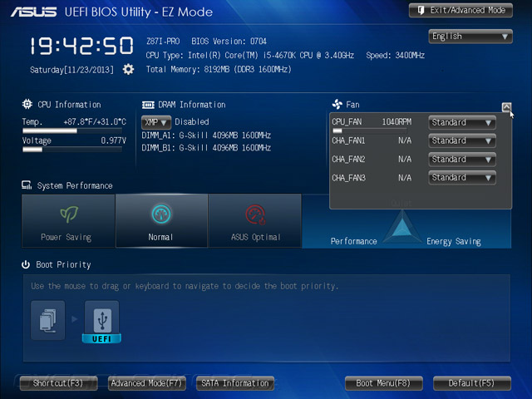Click the Saturday[11/23/2013] date

pyautogui.click(x=71, y=70)
